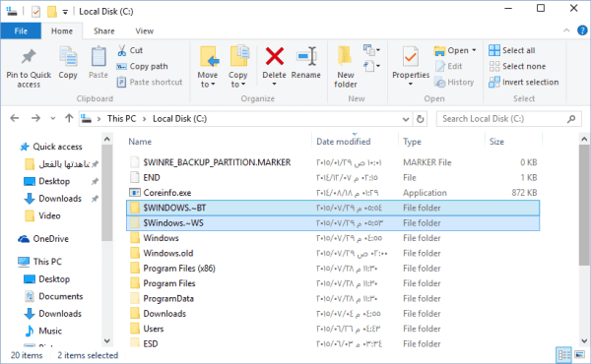
Task: Switch to the Home tab
Action: click(62, 30)
